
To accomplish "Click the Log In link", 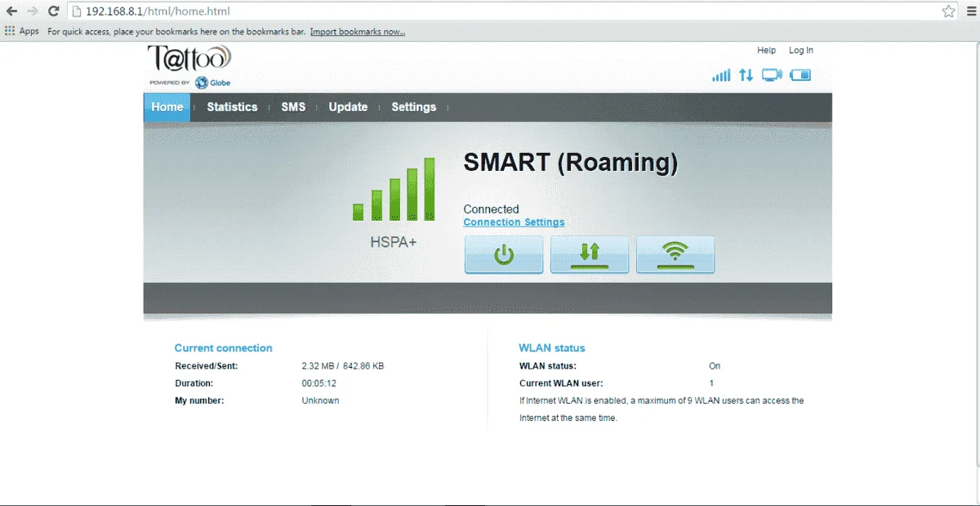I will [x=801, y=51].
